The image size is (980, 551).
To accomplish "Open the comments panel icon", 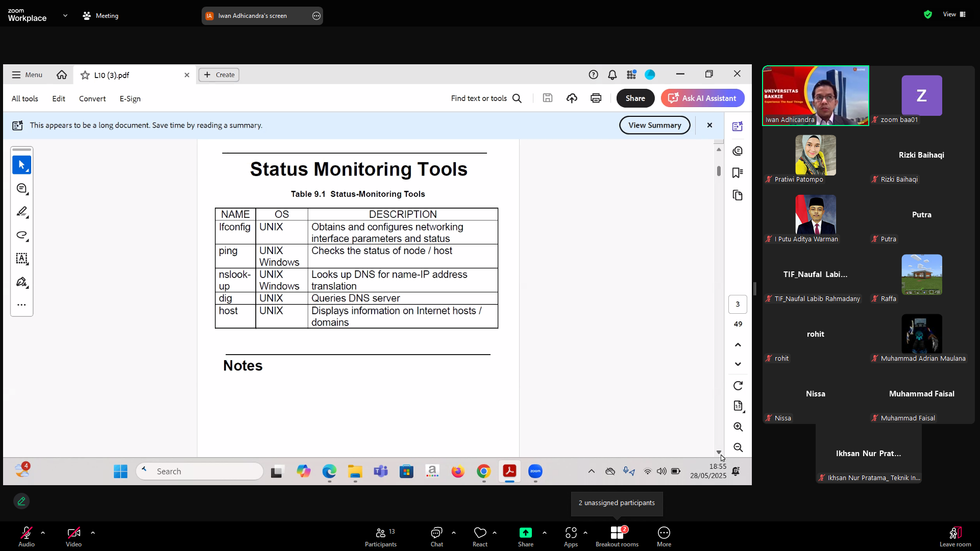I will 738,151.
